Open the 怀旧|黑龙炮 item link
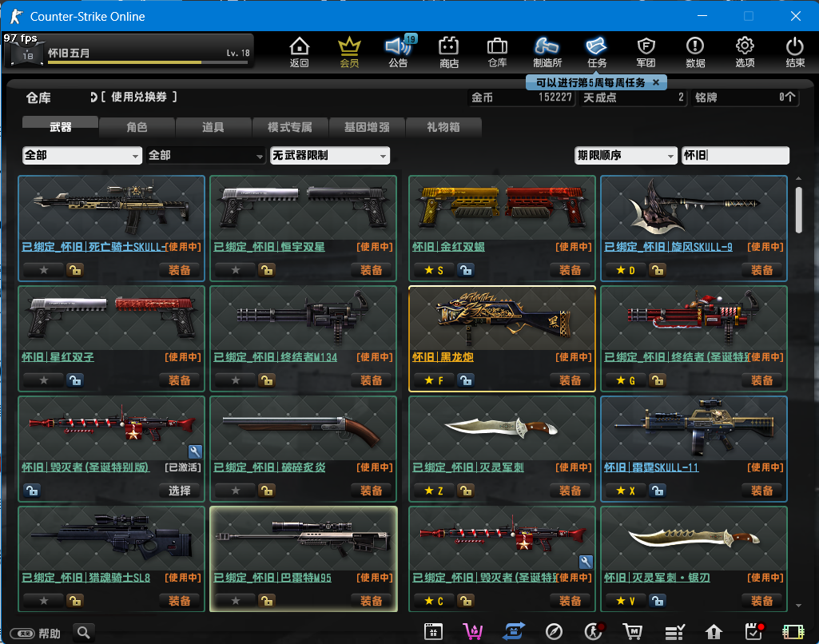 (x=443, y=357)
